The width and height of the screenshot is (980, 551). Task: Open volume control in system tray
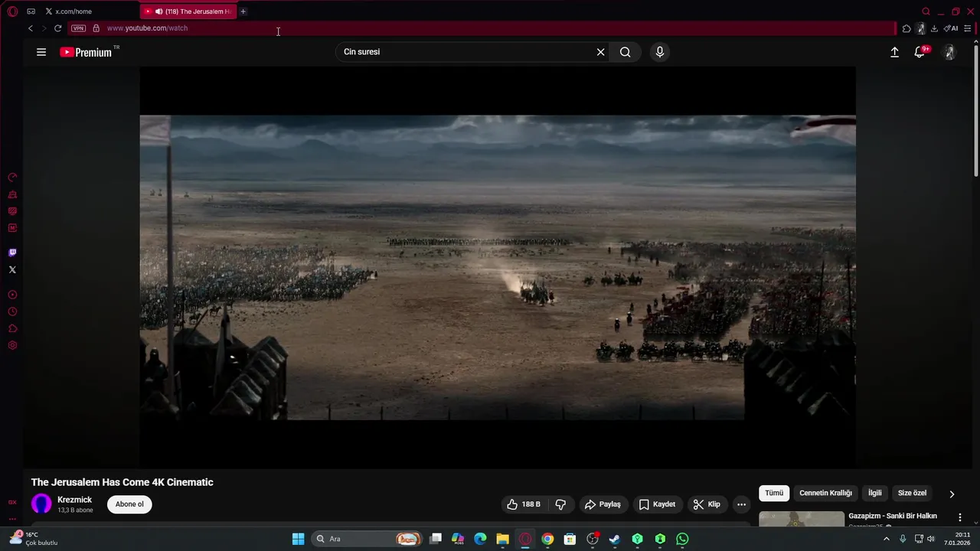click(931, 539)
